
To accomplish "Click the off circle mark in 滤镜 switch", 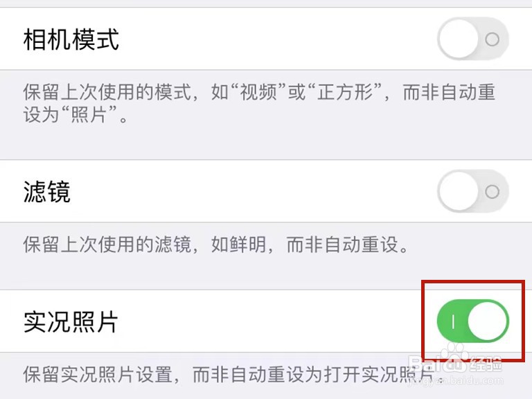I will click(x=492, y=192).
